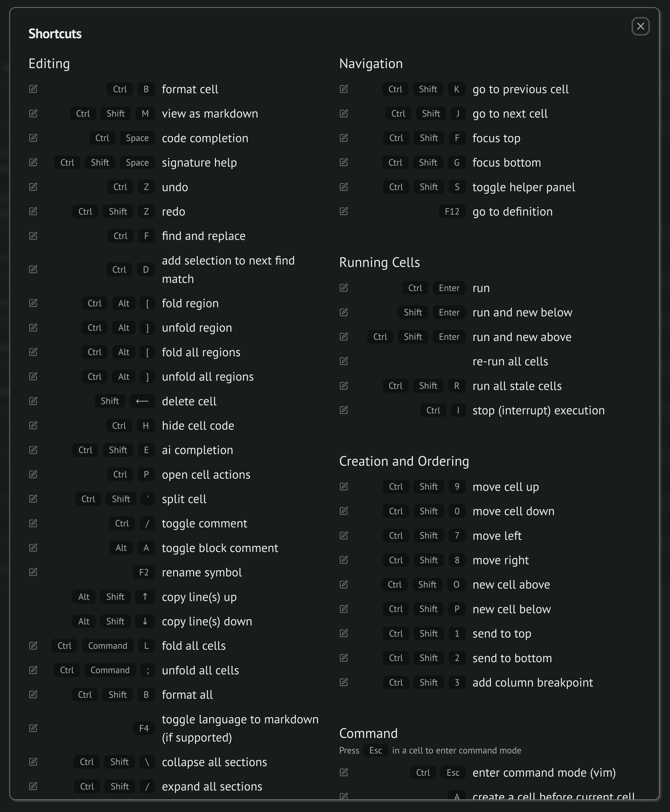
Task: Edit shortcut for delete cell
Action: (x=33, y=401)
